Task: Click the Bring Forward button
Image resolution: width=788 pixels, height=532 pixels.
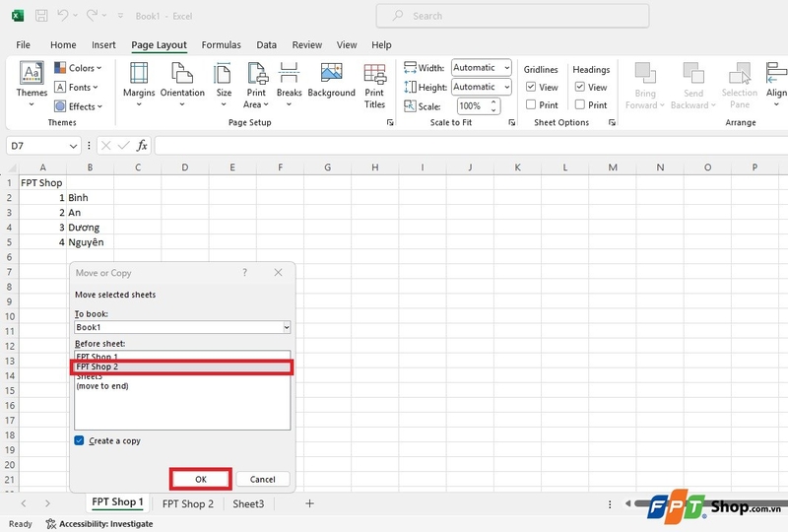Action: pos(645,86)
